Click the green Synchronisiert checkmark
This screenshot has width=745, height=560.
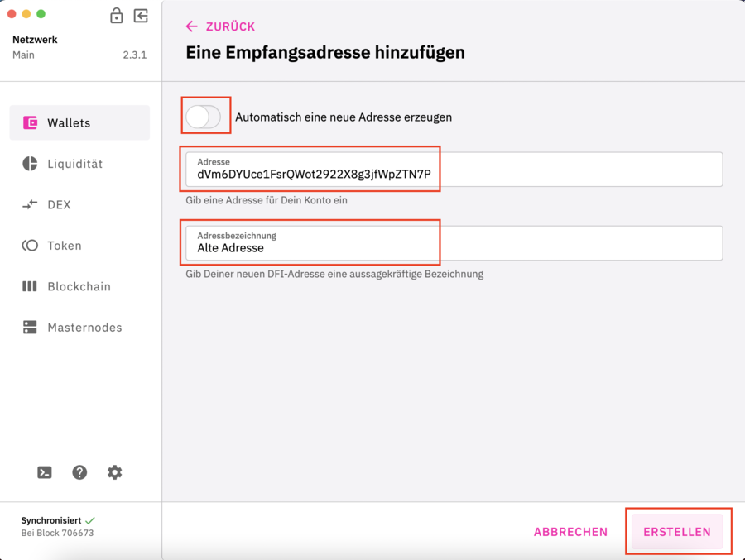90,520
